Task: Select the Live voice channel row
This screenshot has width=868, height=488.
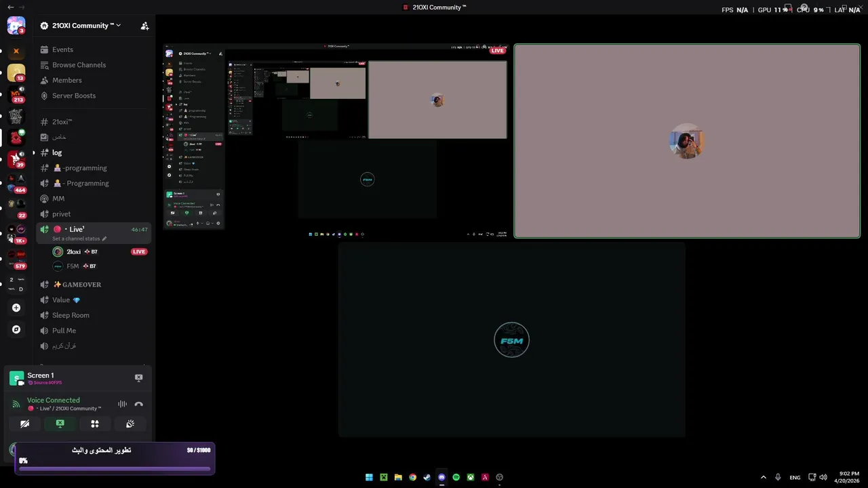Action: [94, 233]
